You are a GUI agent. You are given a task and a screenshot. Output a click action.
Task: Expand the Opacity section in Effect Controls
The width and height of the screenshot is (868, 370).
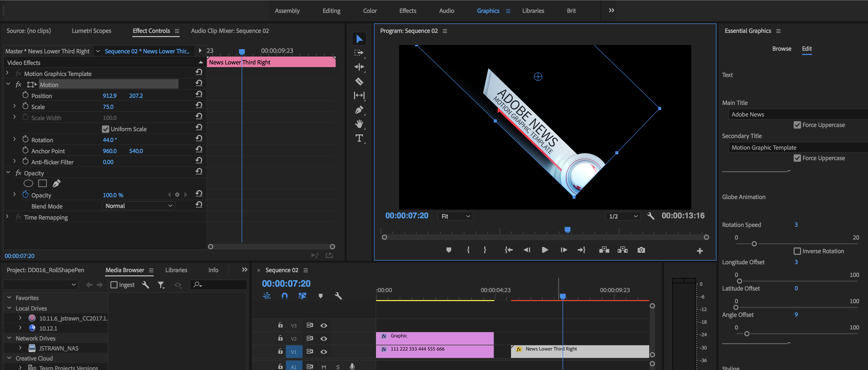[x=8, y=173]
